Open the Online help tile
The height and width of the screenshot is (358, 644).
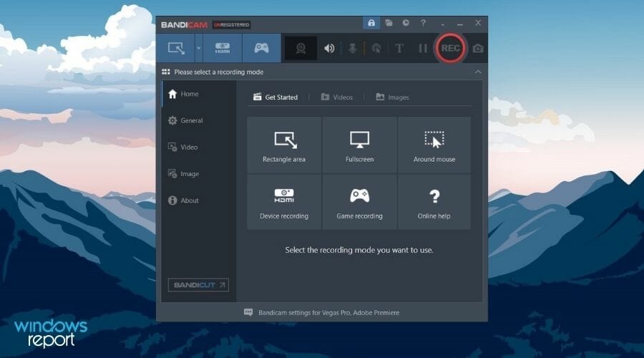point(434,202)
